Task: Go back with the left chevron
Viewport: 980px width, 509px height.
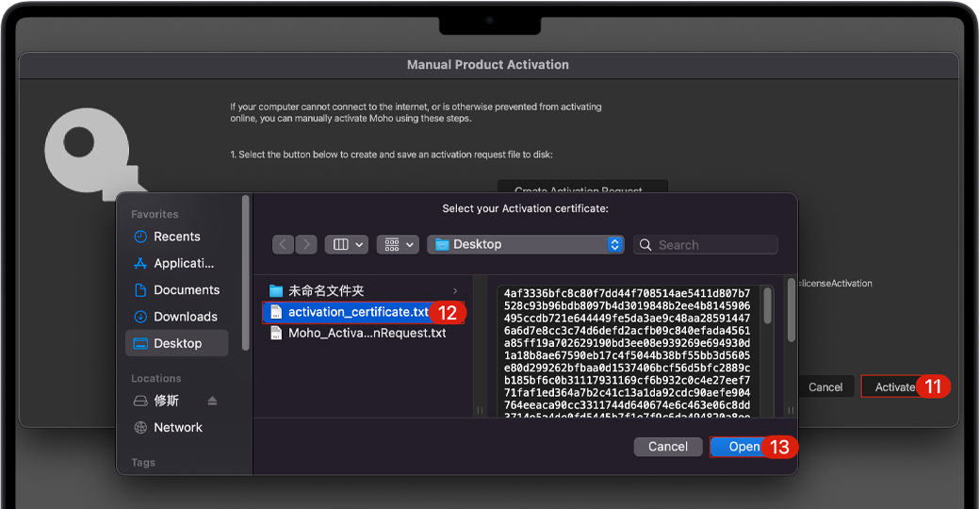Action: pyautogui.click(x=283, y=244)
